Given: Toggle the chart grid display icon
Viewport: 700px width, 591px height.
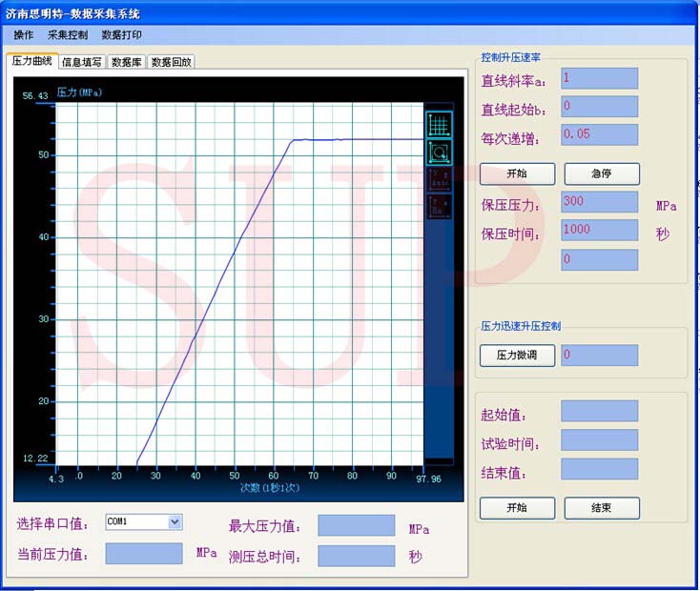Looking at the screenshot, I should (x=439, y=124).
